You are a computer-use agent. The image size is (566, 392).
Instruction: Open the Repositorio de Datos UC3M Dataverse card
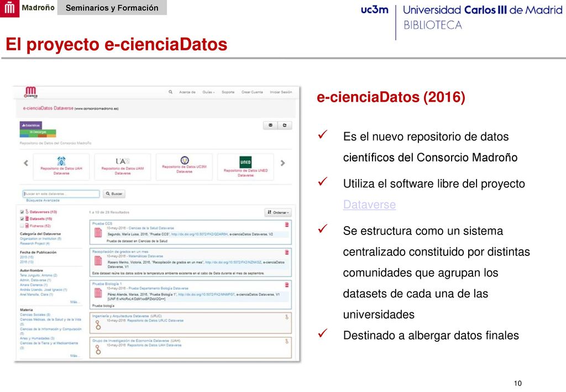184,166
